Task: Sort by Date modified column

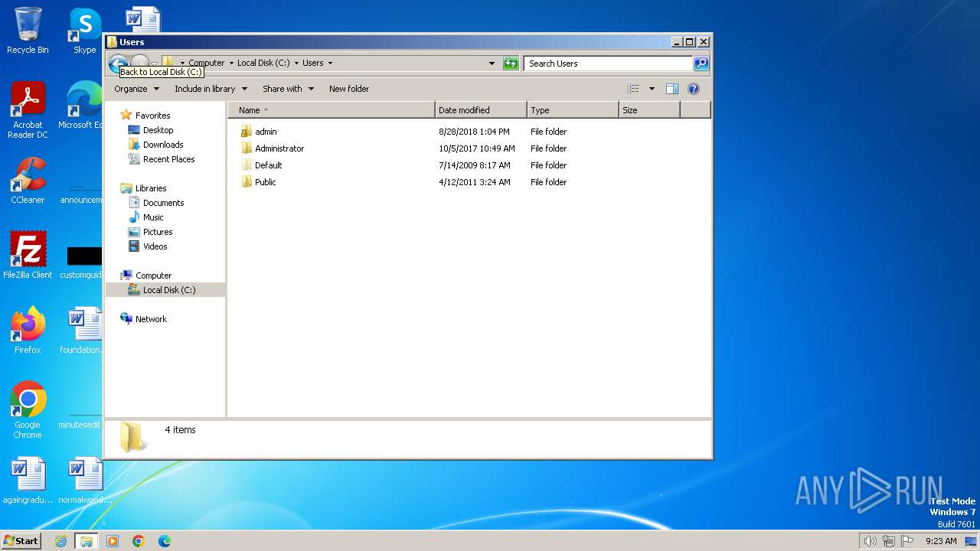Action: point(481,110)
